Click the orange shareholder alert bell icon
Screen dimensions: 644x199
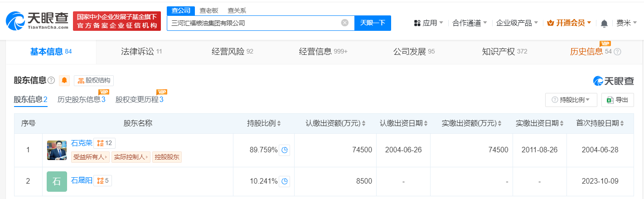pyautogui.click(x=64, y=81)
